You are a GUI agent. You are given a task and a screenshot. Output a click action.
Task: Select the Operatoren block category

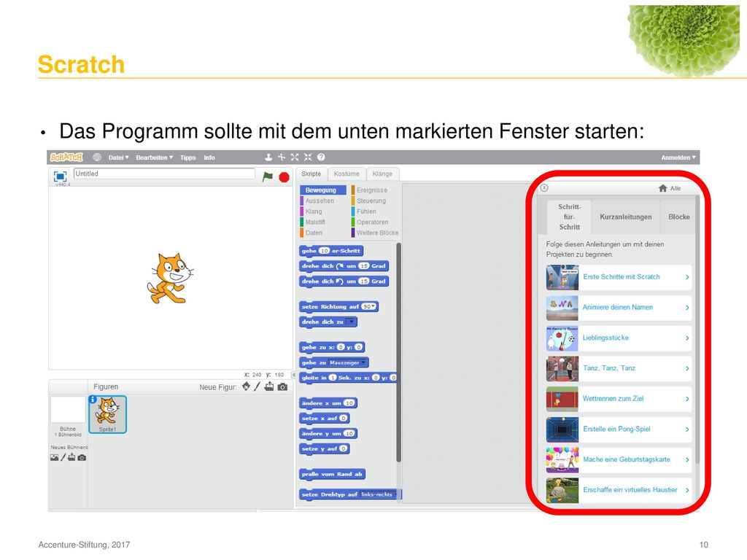click(372, 222)
